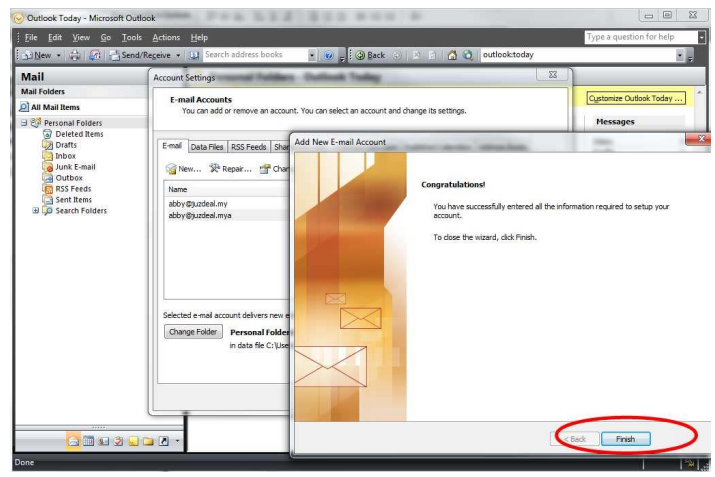Open the Edit menu
Viewport: 715px width, 477px height.
pos(55,37)
